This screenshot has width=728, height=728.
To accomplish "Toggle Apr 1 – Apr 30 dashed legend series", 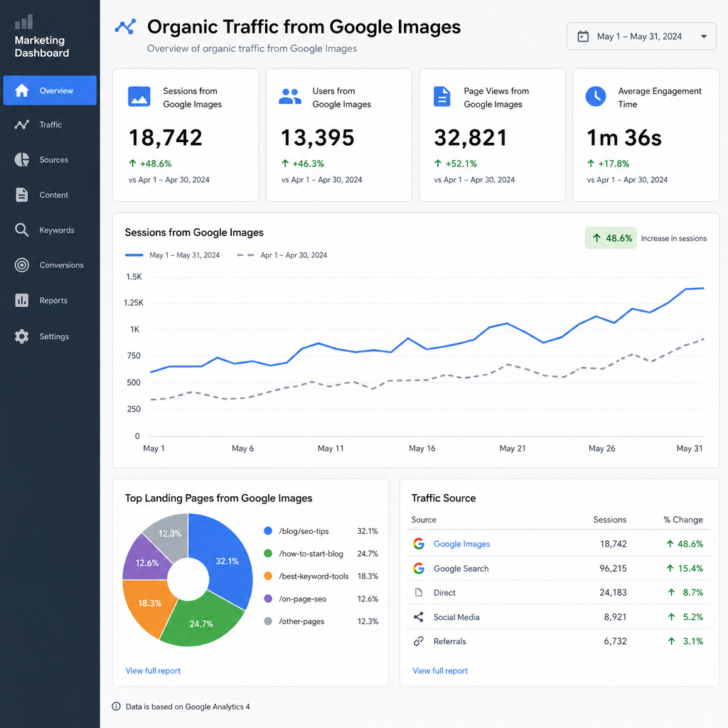I will coord(282,255).
